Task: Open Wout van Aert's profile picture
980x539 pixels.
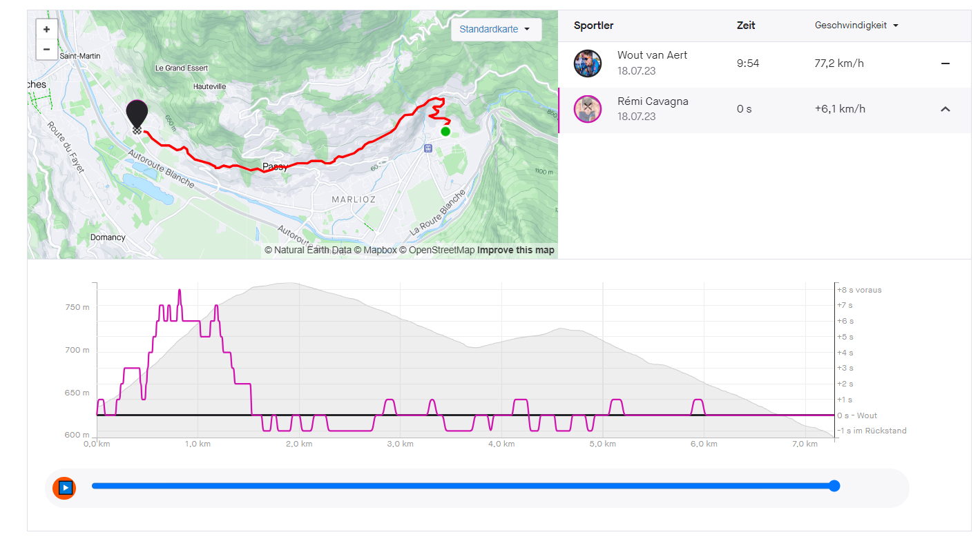Action: coord(587,63)
